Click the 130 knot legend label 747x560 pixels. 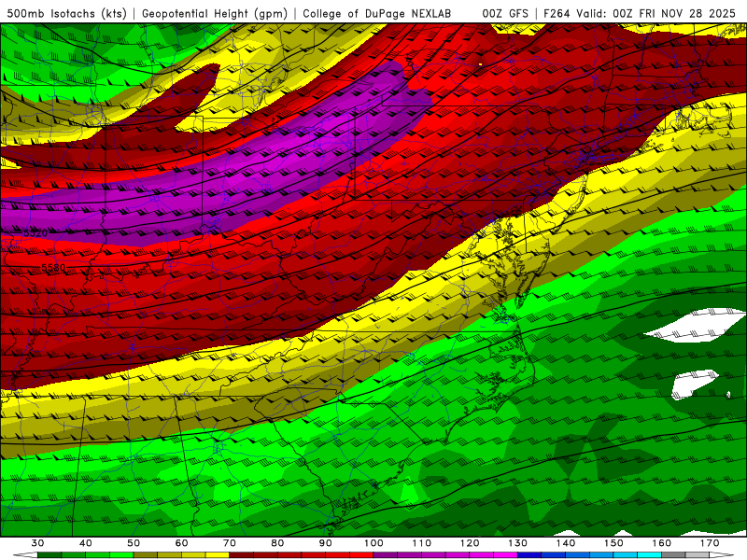click(518, 543)
